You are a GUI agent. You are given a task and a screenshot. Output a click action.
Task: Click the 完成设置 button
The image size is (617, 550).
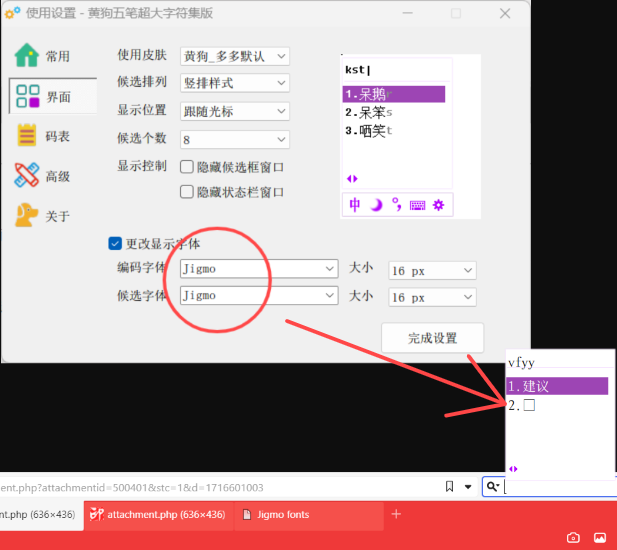point(432,338)
